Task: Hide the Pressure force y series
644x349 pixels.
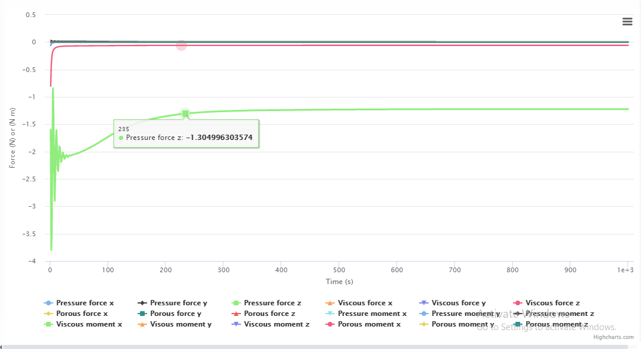Action: tap(178, 303)
